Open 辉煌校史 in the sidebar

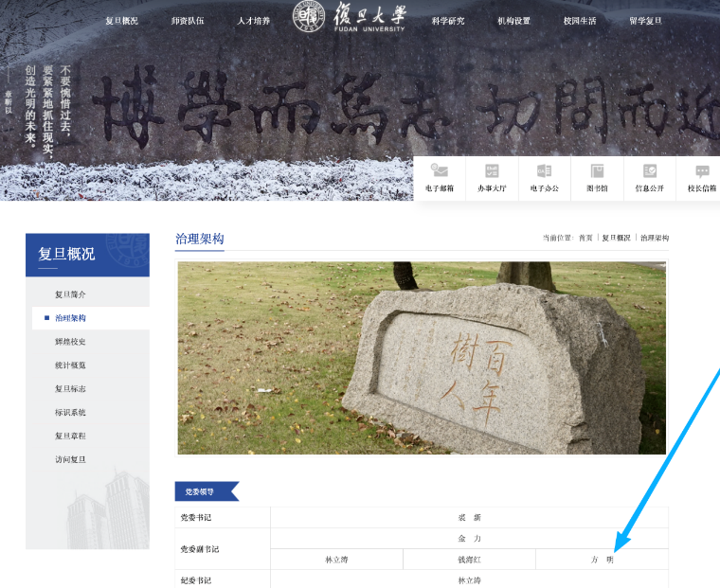(71, 342)
